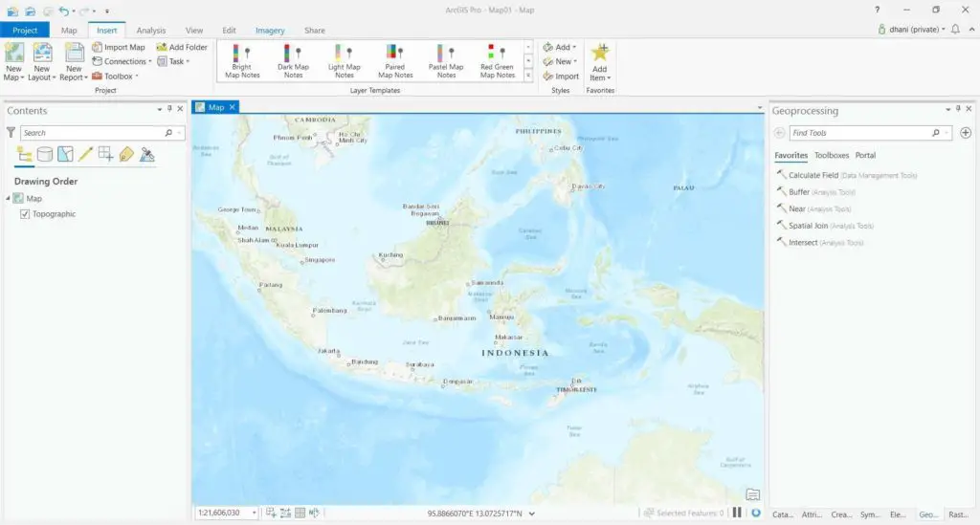Click Import Map in the Project group
This screenshot has width=980, height=525.
pos(119,47)
